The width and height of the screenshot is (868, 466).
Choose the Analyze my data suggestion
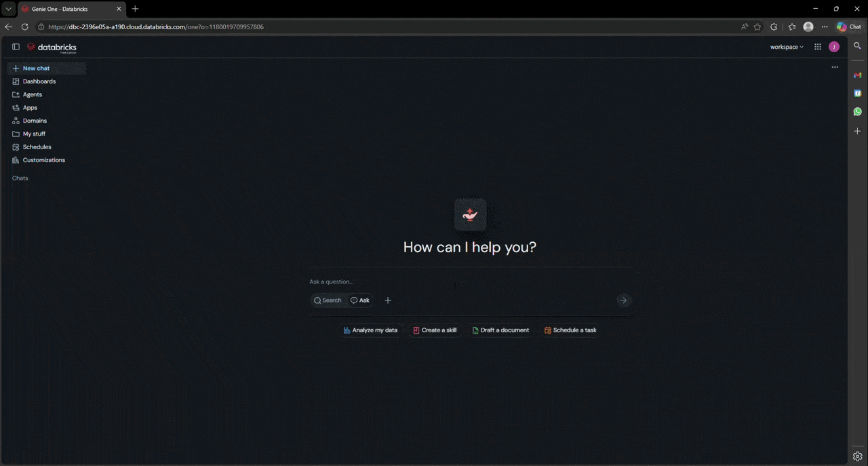pos(370,330)
